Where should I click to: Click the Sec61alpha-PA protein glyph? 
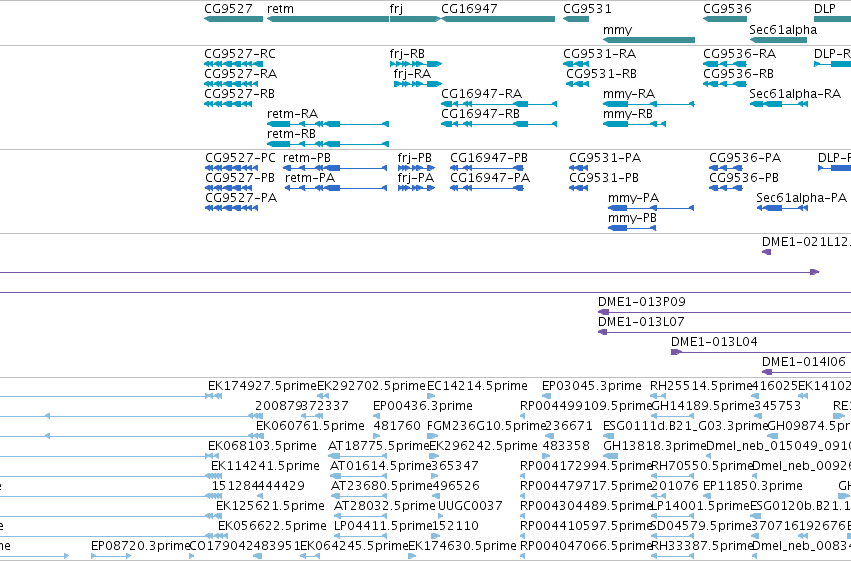coord(782,208)
